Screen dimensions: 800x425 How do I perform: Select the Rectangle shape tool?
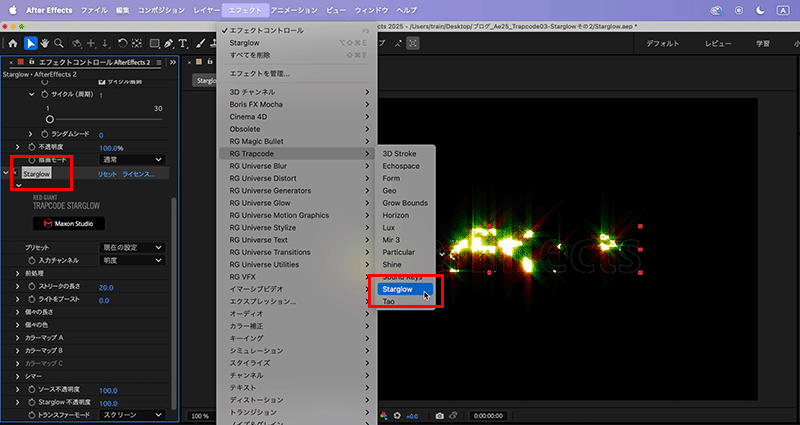coord(155,43)
